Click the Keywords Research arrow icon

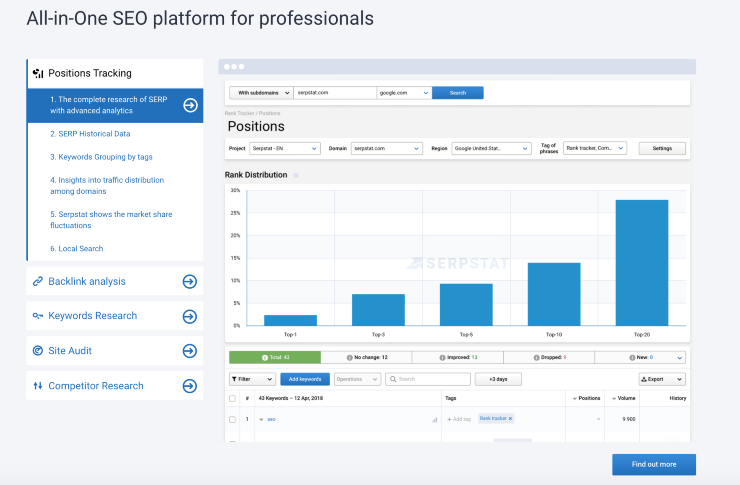tap(189, 317)
